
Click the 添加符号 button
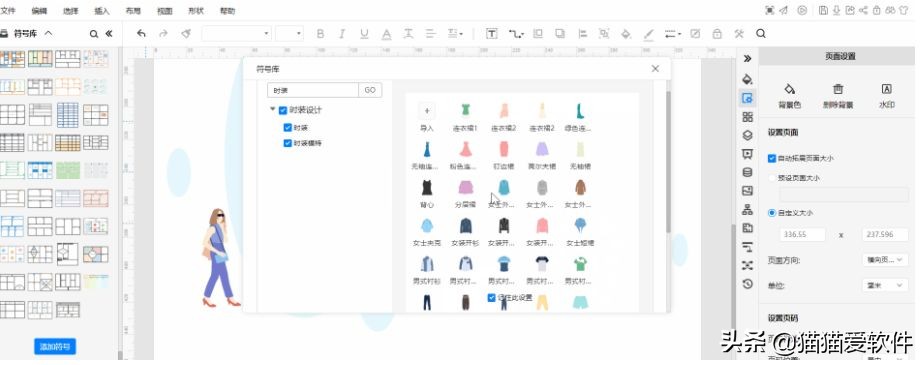pos(55,347)
